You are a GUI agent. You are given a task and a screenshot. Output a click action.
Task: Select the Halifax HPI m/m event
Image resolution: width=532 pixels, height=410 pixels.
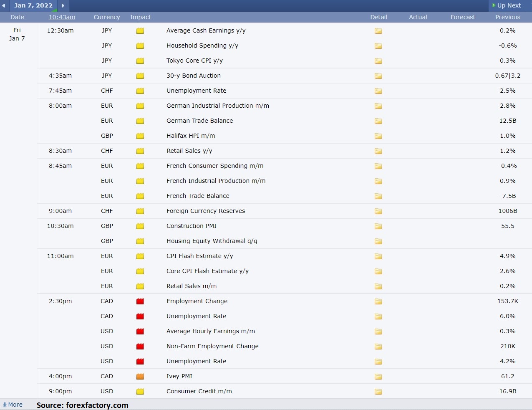[191, 136]
